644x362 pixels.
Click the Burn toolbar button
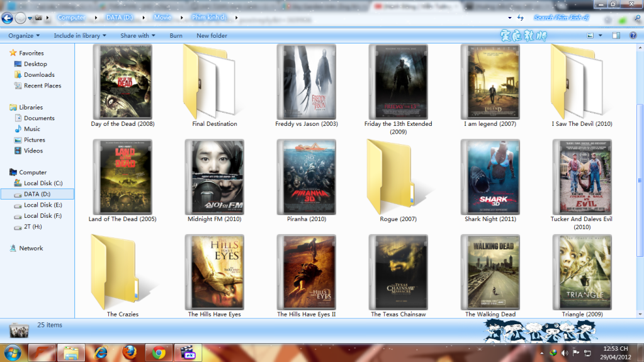(x=176, y=36)
